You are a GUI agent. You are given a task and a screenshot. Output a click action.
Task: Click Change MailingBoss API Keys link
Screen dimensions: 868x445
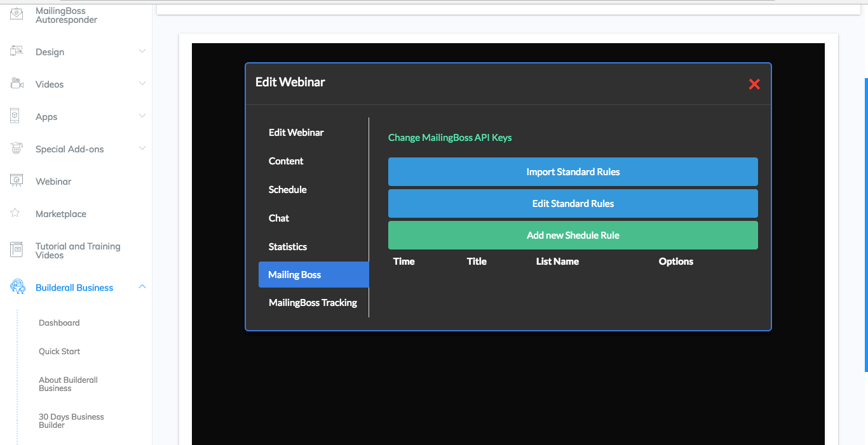[450, 137]
